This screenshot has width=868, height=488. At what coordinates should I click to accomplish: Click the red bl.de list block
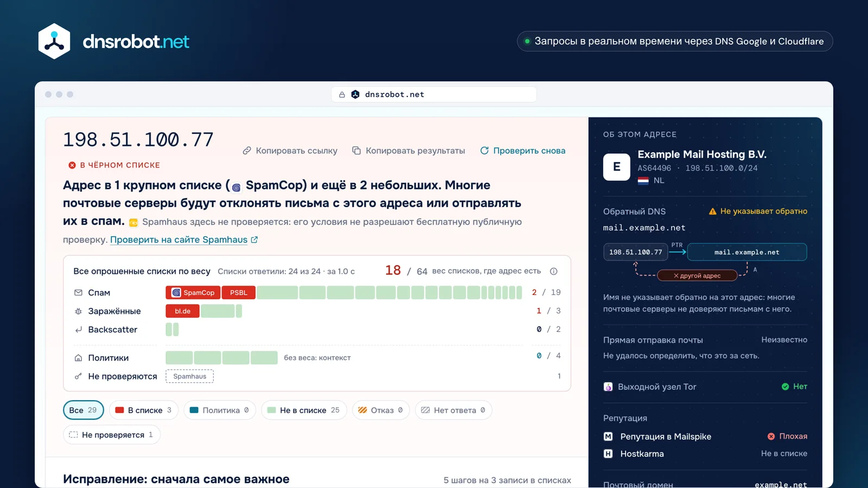tap(183, 311)
